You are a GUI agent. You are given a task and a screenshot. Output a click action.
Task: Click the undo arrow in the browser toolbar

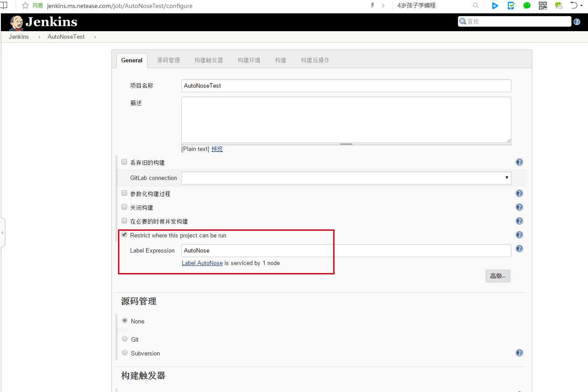pos(574,6)
